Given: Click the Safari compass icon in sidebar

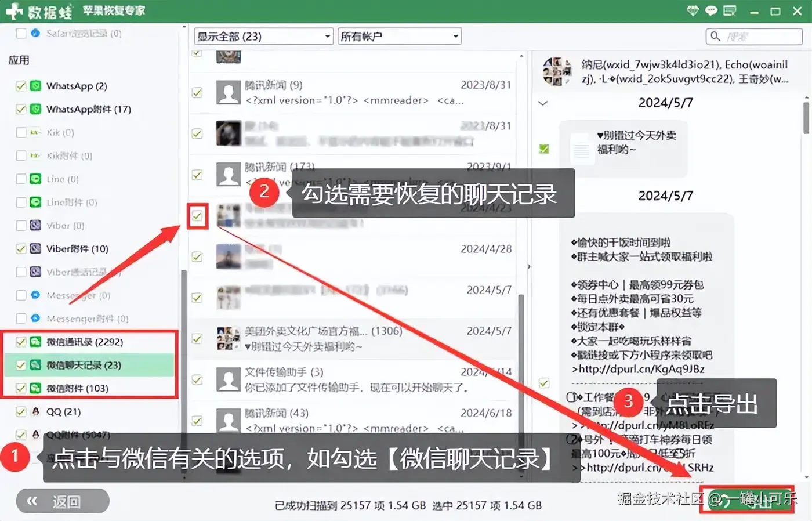Looking at the screenshot, I should coord(35,33).
